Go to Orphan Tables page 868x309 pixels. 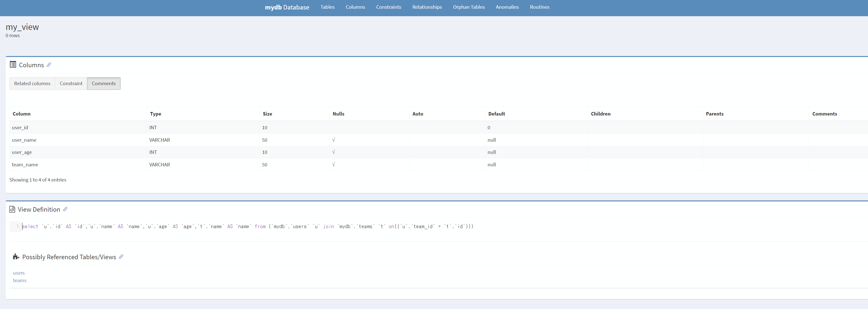point(469,7)
